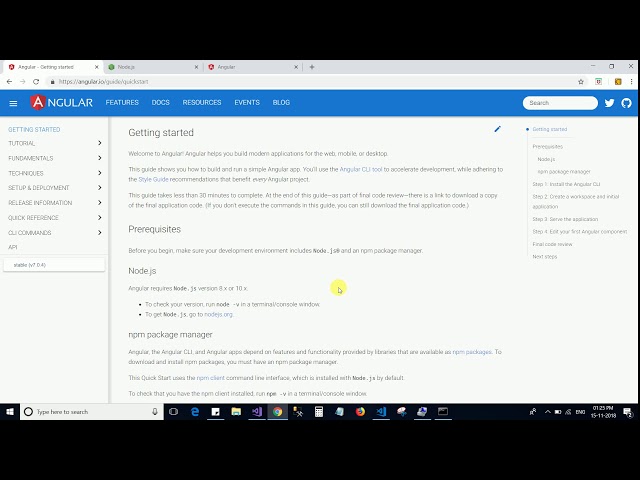Click the red shield extension icon
Viewport: 640px width, 480px height.
(x=598, y=82)
